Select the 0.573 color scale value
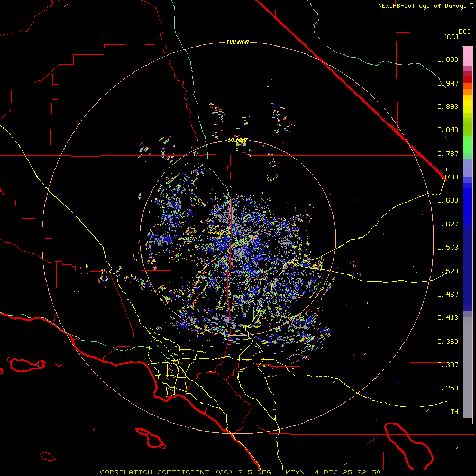Image resolution: width=476 pixels, height=476 pixels. tap(448, 248)
